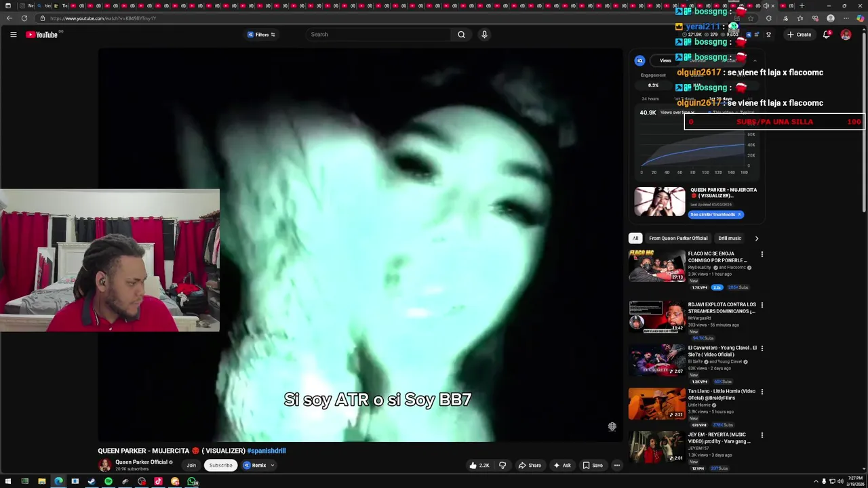This screenshot has width=868, height=488.
Task: Click the vidIQ logo in stats panel
Action: [639, 61]
